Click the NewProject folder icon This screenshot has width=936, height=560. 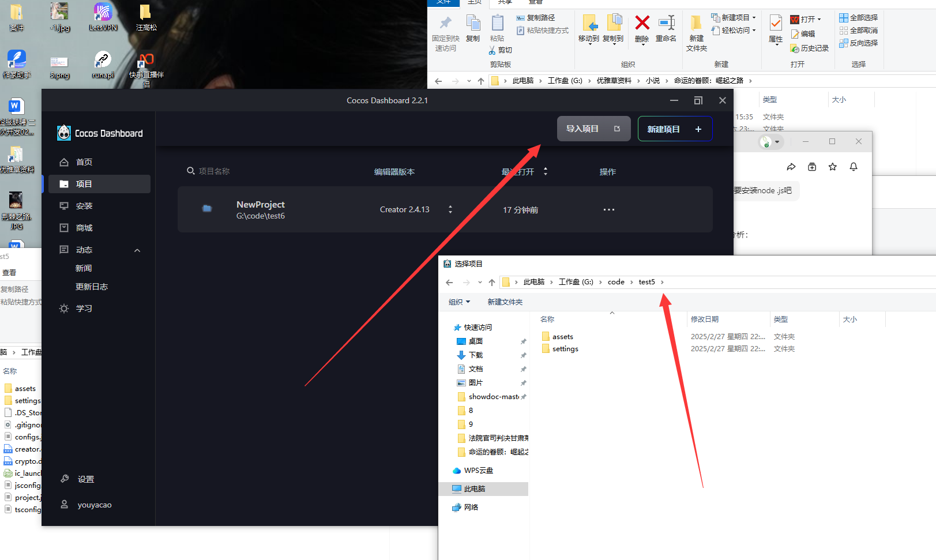point(207,208)
